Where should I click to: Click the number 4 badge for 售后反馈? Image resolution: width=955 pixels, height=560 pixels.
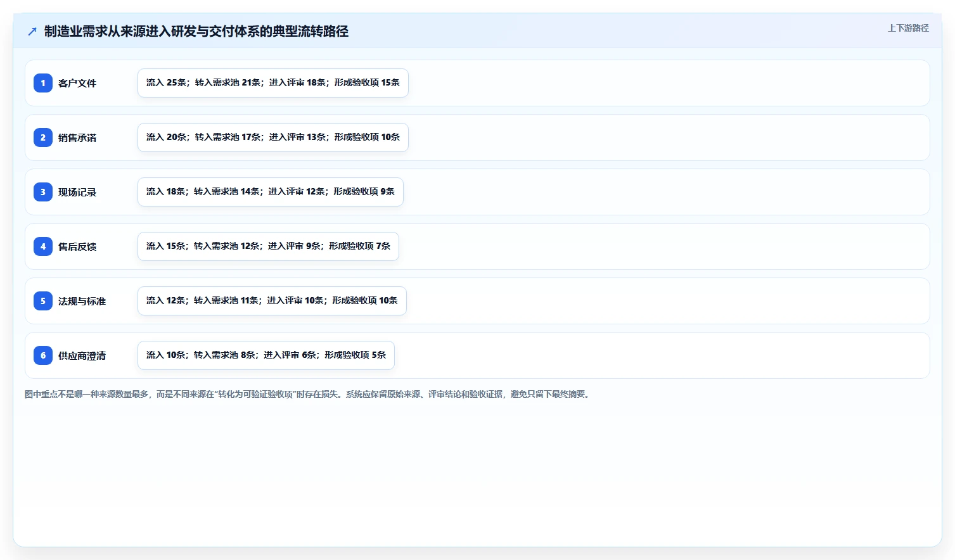pos(43,246)
